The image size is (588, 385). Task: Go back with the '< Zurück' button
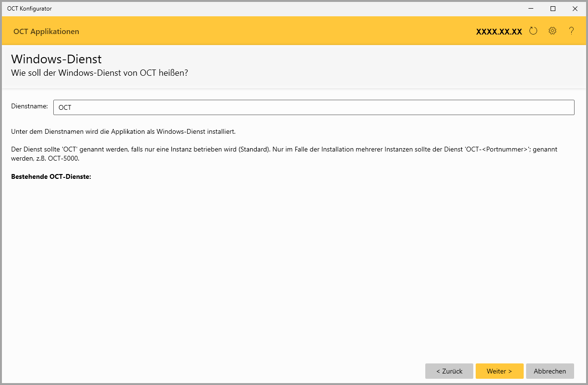point(449,371)
